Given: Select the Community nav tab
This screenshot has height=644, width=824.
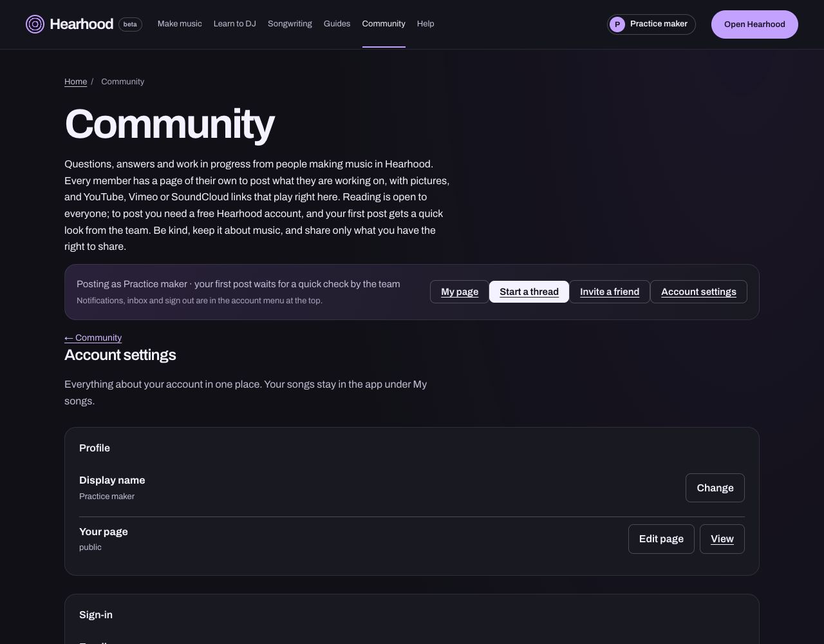Looking at the screenshot, I should [384, 24].
